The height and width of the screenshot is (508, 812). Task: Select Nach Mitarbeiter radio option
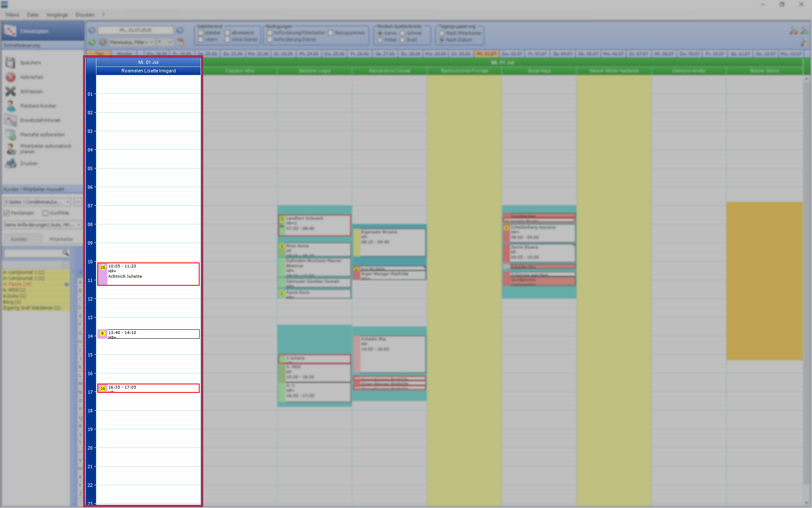[442, 33]
